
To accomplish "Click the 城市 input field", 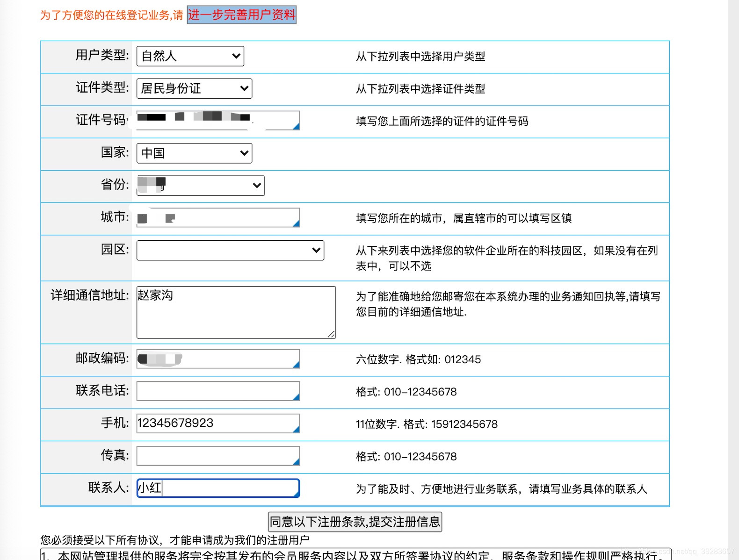I will pyautogui.click(x=218, y=218).
